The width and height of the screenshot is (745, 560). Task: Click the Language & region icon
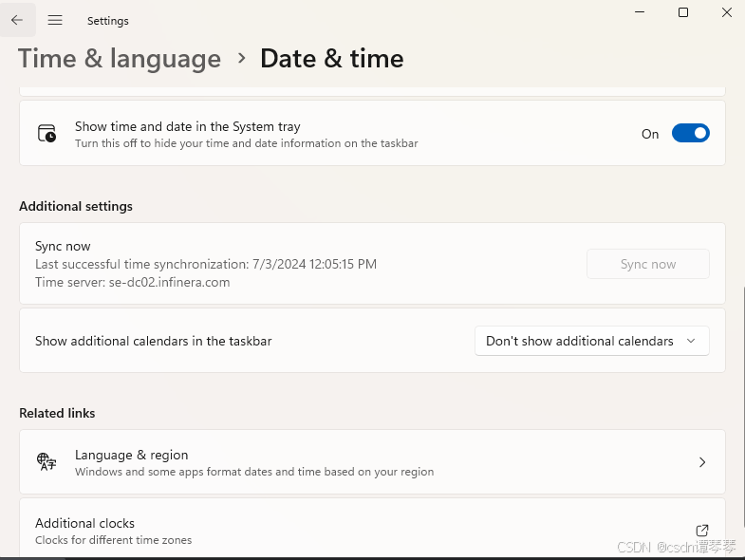pyautogui.click(x=47, y=462)
